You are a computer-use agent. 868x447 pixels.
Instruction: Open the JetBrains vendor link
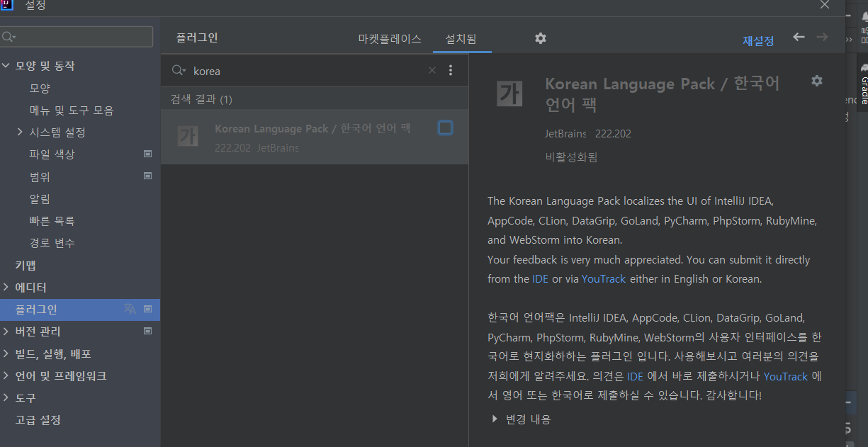point(565,134)
